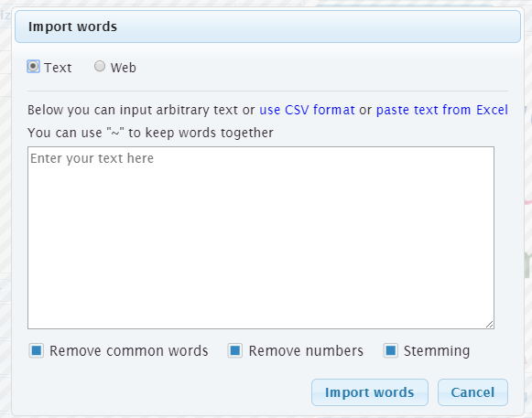The image size is (532, 418).
Task: Select the Text radio button
Action: tap(33, 67)
